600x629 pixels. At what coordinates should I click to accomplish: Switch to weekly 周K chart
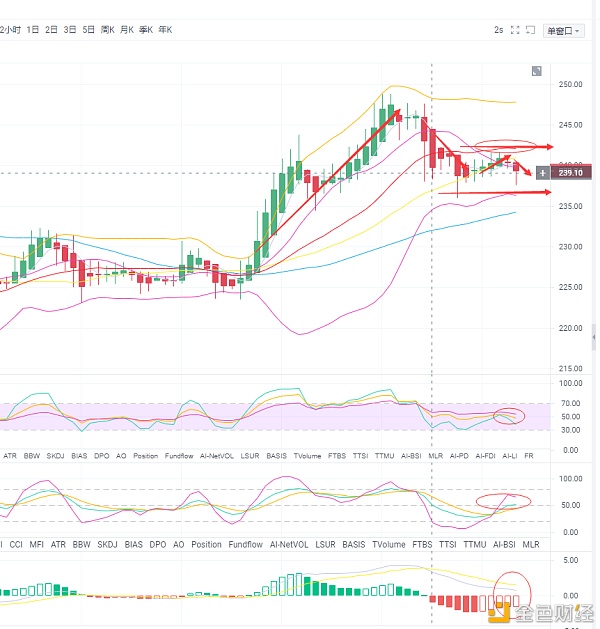pos(107,30)
